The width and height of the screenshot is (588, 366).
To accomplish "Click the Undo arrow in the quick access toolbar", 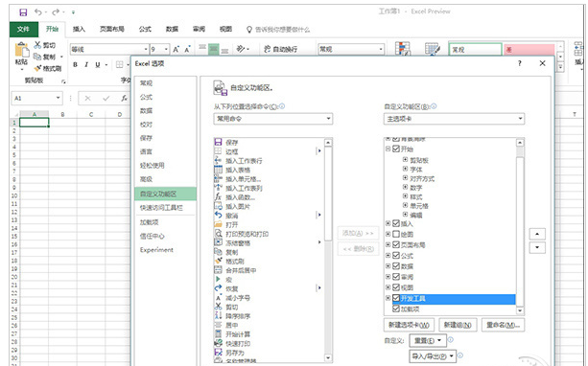I will 37,12.
